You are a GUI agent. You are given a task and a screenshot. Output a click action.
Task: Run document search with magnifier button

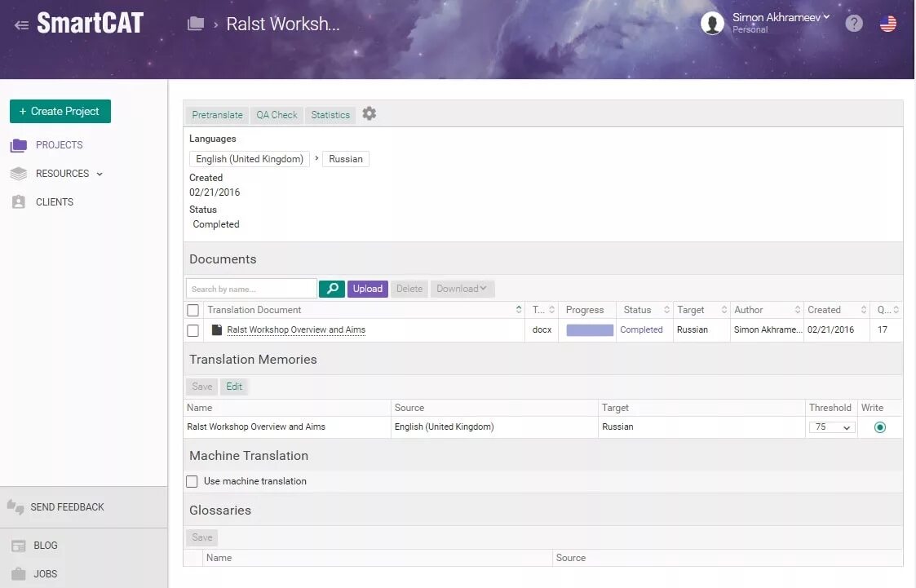(332, 289)
